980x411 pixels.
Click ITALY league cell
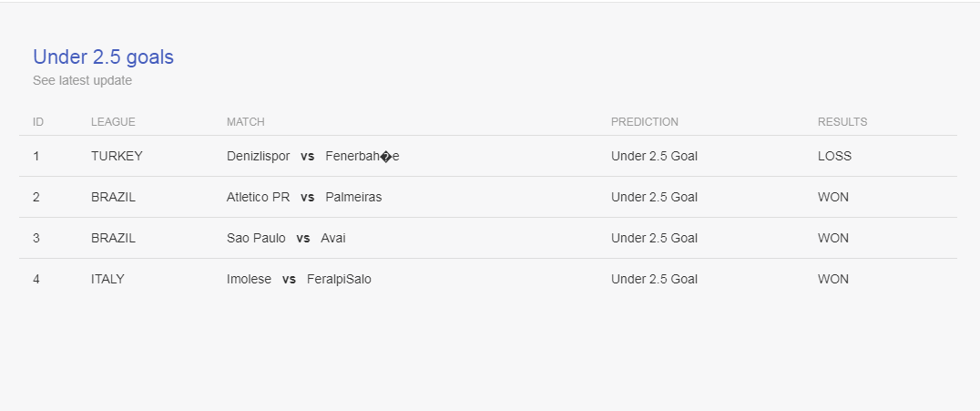[107, 280]
